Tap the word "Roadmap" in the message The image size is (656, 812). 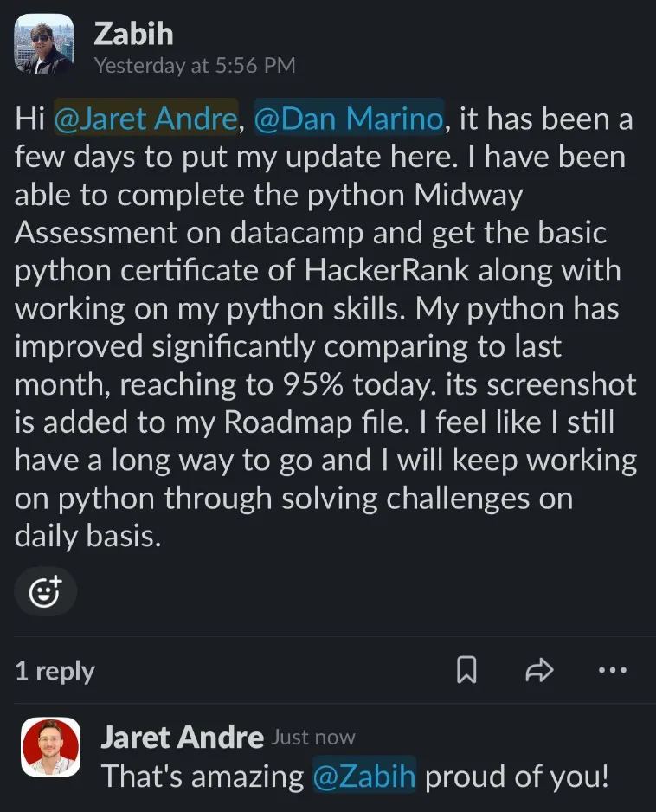coord(288,422)
